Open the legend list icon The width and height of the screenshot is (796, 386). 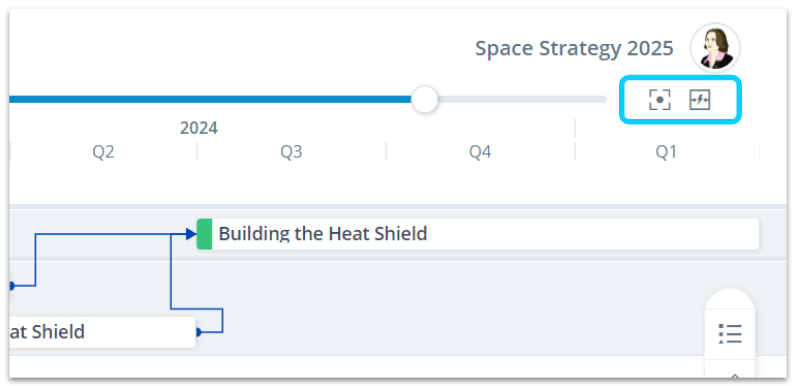[730, 334]
